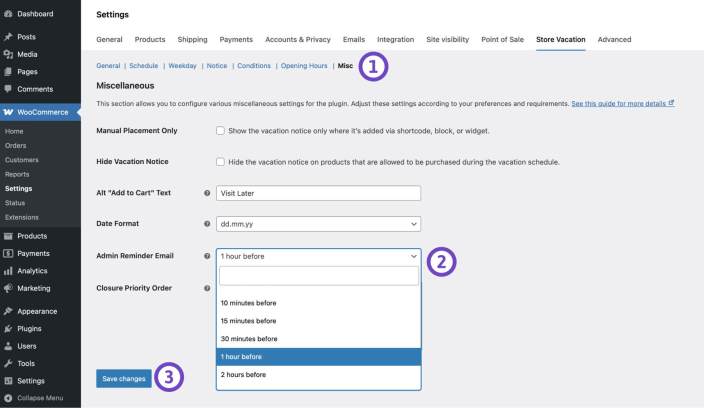Click the Marketing megaphone icon

[x=8, y=288]
